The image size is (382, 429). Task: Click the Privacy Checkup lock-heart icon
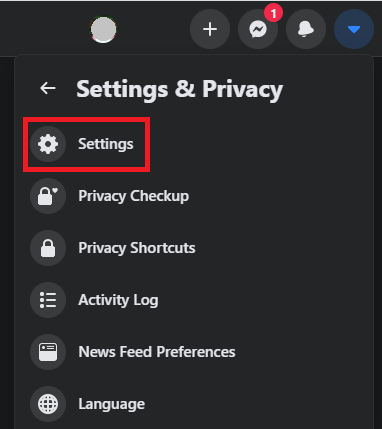[48, 196]
